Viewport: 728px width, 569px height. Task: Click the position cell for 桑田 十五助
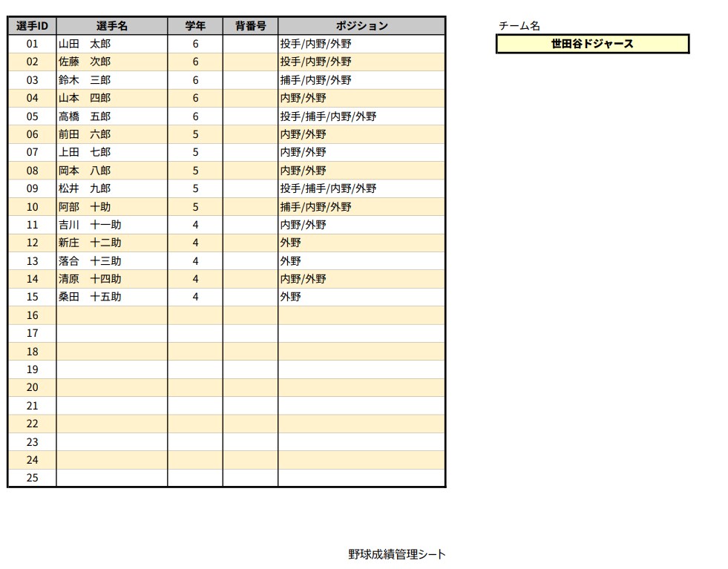(361, 297)
